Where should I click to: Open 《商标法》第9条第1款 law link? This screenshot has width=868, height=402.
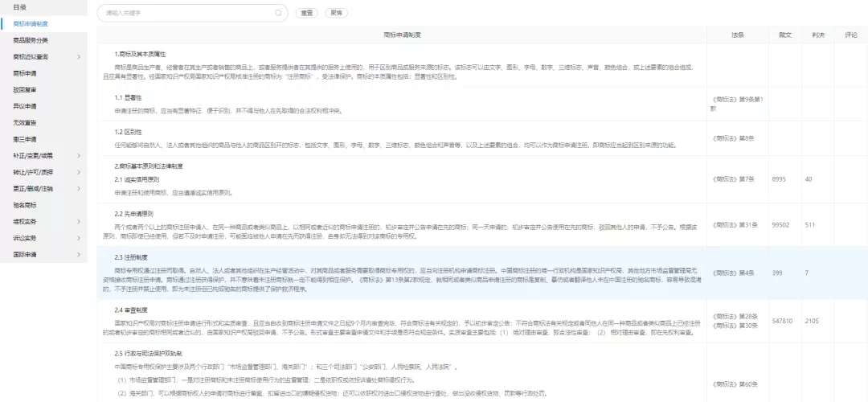pyautogui.click(x=737, y=104)
